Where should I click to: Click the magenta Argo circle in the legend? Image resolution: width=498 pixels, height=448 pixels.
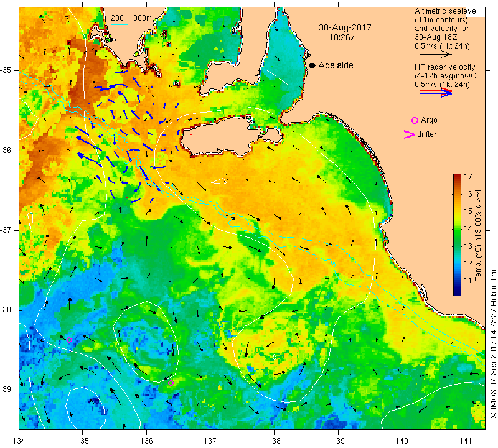415,120
